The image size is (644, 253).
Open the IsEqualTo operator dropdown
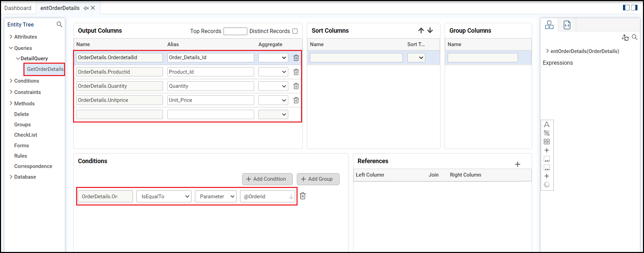[164, 197]
